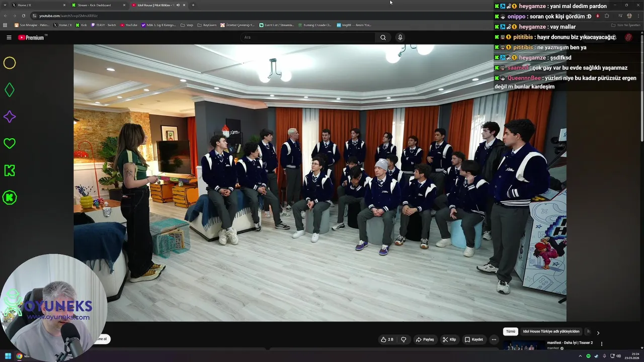644x362 pixels.
Task: Click the QueennnBee chat username
Action: coord(524,78)
